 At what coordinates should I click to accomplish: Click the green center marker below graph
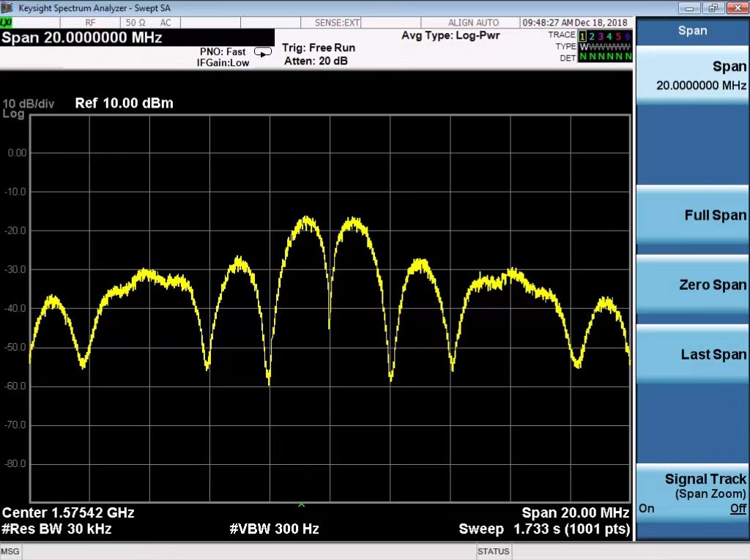[x=301, y=504]
